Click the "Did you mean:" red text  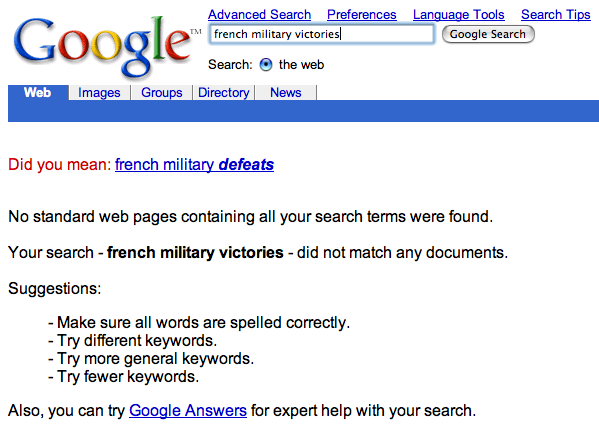click(60, 165)
